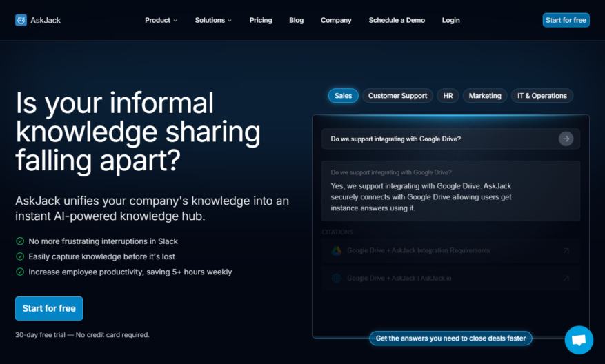Viewport: 605px width, 364px height.
Task: Submit the question with the arrow icon
Action: pyautogui.click(x=566, y=139)
